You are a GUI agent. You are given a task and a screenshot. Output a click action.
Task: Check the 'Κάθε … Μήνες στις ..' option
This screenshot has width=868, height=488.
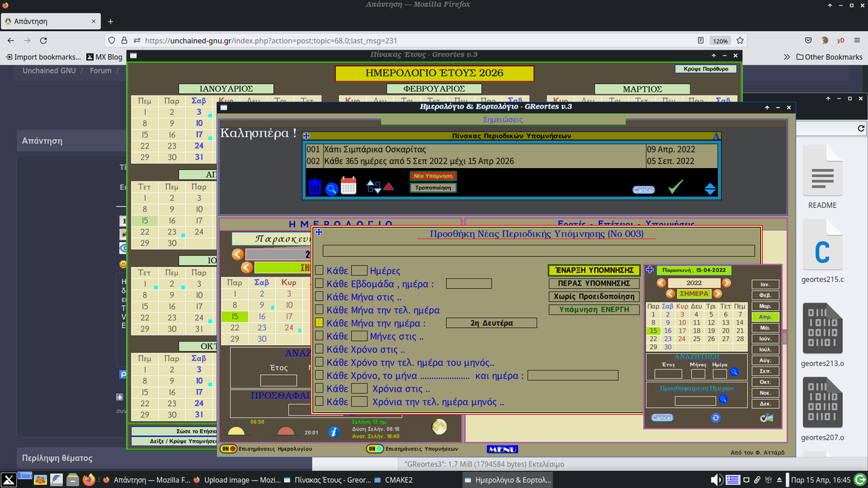point(319,336)
